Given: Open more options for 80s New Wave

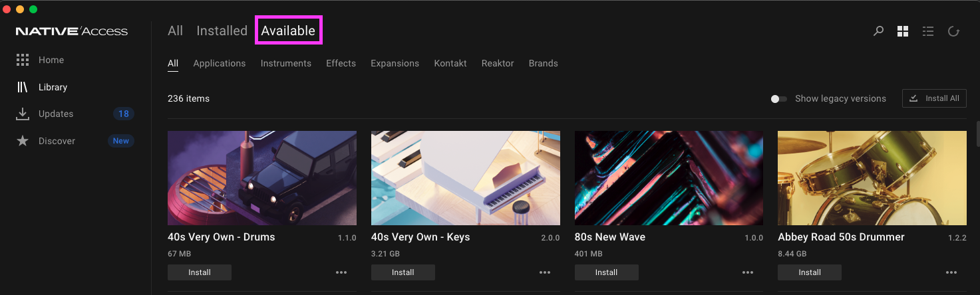Looking at the screenshot, I should (x=748, y=272).
